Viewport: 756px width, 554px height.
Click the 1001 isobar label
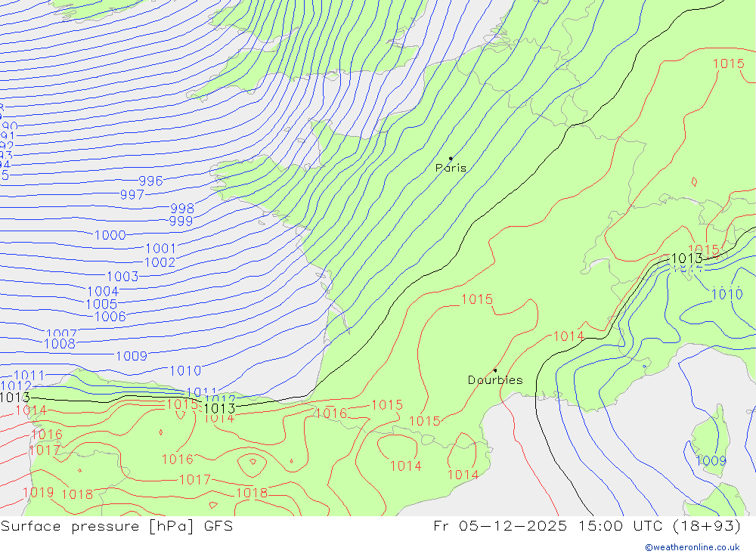coord(160,249)
